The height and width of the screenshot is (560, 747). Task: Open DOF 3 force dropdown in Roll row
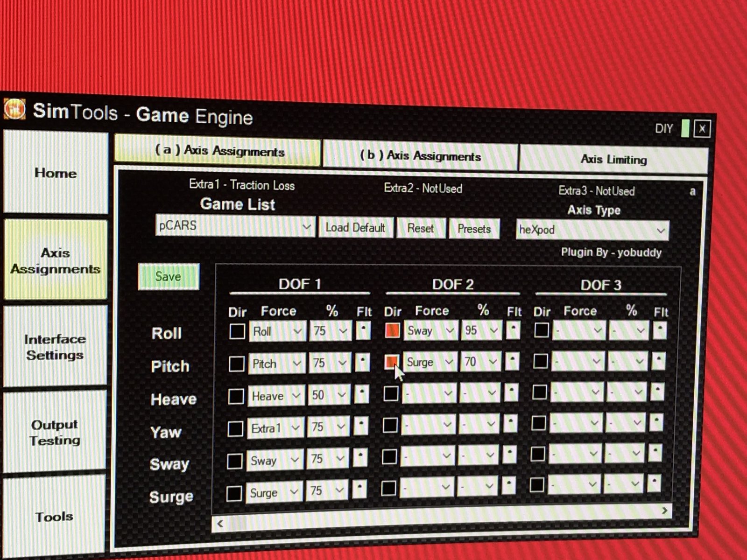point(578,330)
